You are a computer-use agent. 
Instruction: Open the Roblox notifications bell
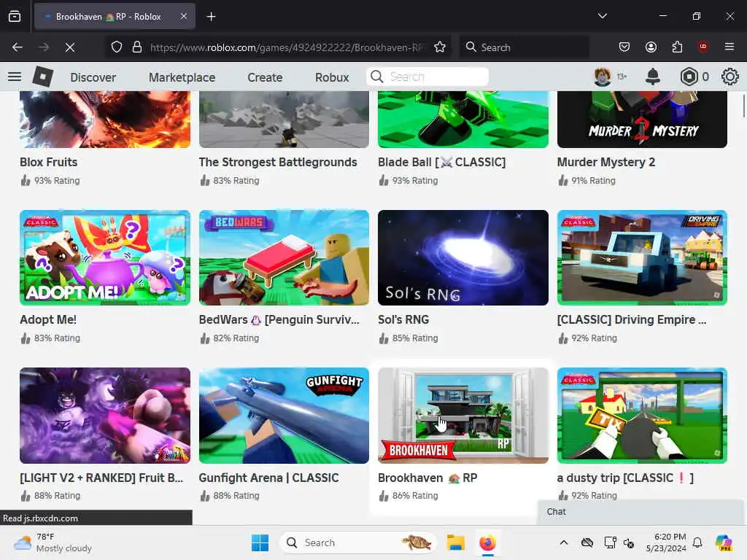(653, 77)
